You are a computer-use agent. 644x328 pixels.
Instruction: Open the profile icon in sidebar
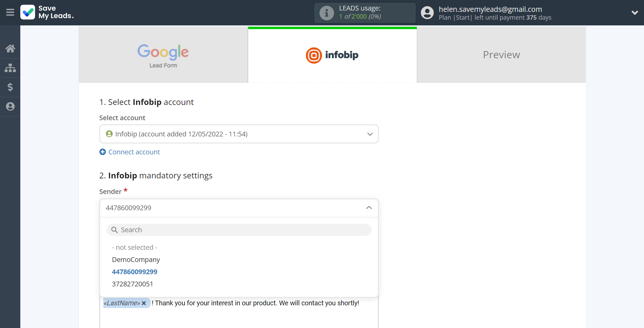pyautogui.click(x=10, y=107)
